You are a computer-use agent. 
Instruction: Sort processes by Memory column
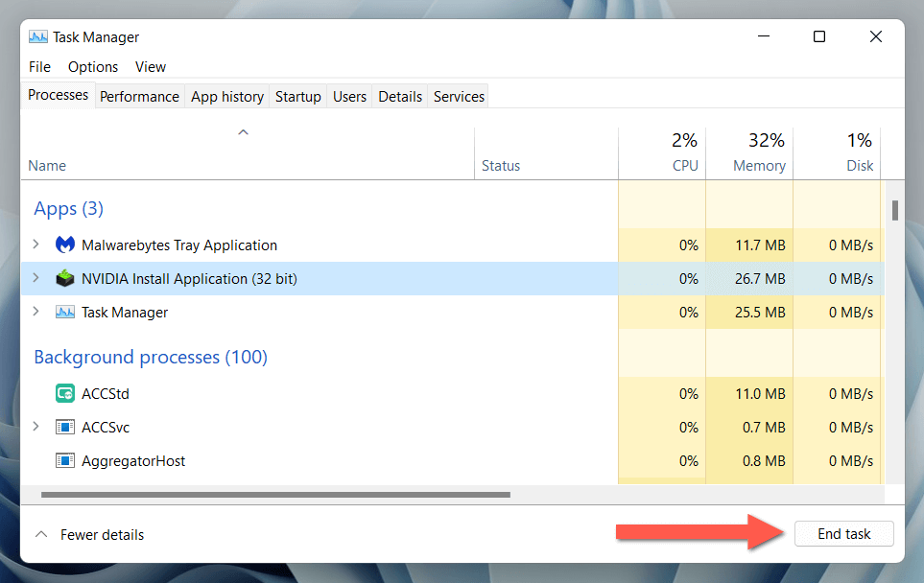tap(758, 153)
